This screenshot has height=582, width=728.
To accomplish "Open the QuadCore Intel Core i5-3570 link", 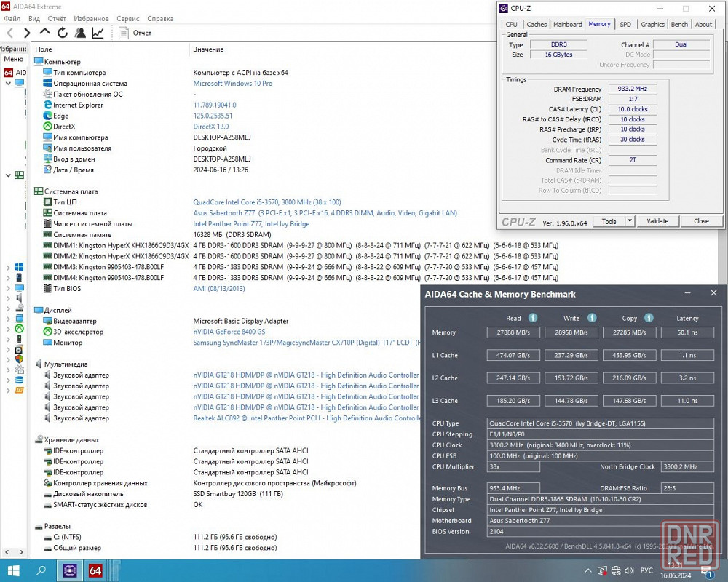I will (267, 202).
